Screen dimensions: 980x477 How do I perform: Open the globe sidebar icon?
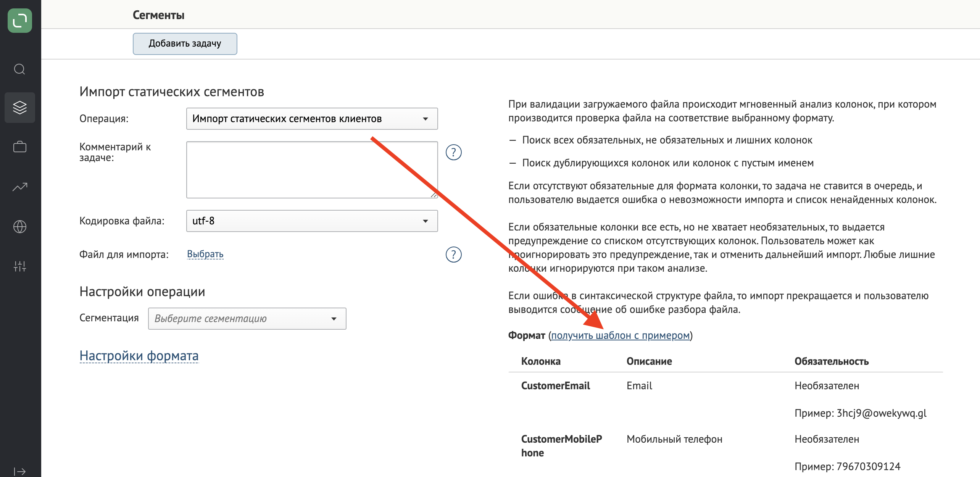coord(20,227)
